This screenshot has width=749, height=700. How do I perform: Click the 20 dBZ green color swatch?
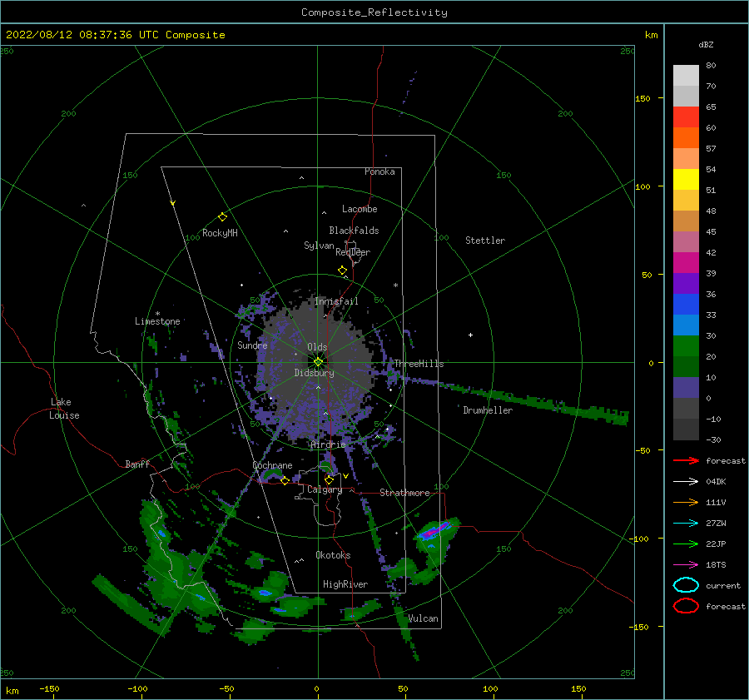point(686,366)
